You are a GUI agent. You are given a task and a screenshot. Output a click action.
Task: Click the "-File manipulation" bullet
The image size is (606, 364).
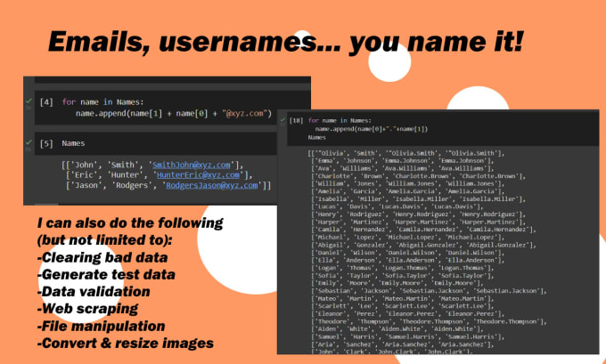coord(102,326)
